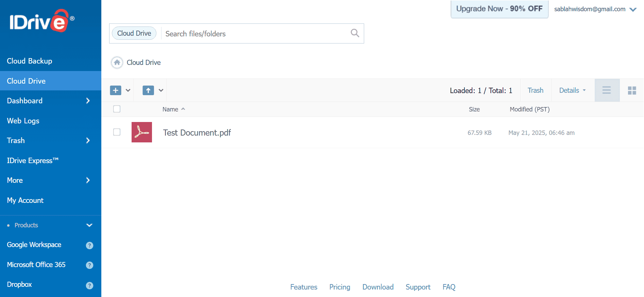The image size is (644, 297).
Task: Click Dropbox help question icon
Action: tap(89, 285)
